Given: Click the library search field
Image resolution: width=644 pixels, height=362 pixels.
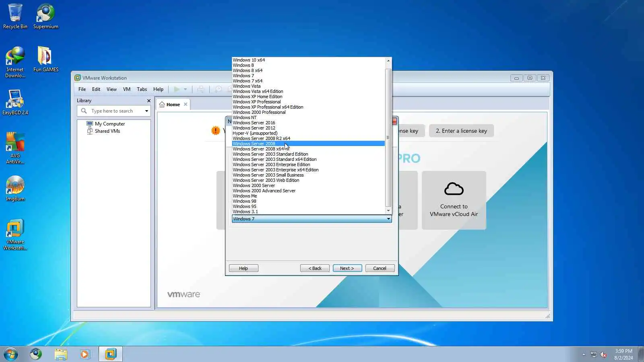Looking at the screenshot, I should [114, 111].
